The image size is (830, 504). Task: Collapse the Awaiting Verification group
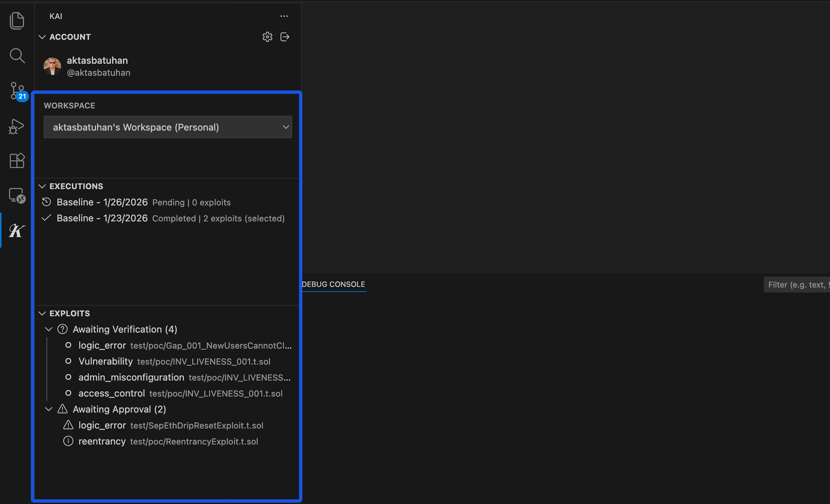click(x=48, y=329)
